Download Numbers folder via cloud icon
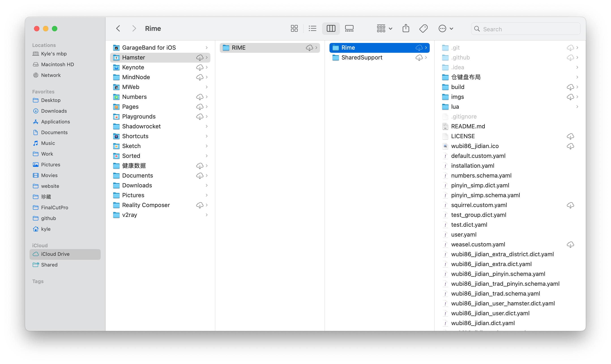The width and height of the screenshot is (611, 364). [x=200, y=97]
